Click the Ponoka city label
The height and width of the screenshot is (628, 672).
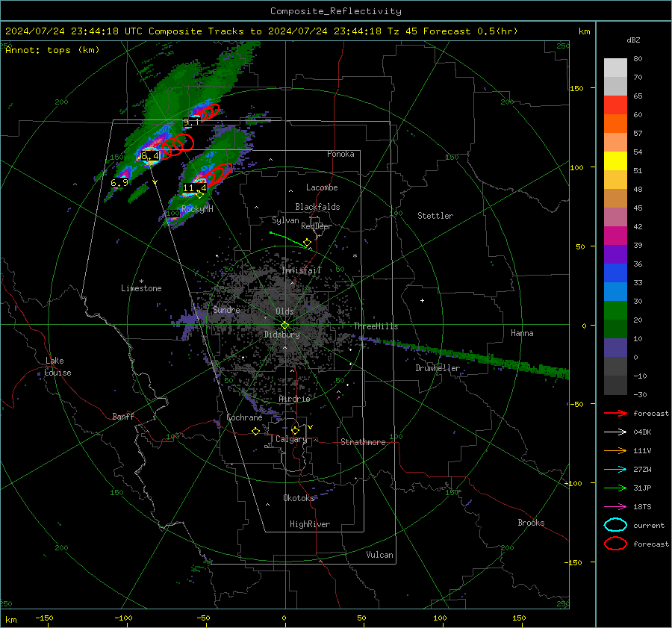tap(340, 154)
